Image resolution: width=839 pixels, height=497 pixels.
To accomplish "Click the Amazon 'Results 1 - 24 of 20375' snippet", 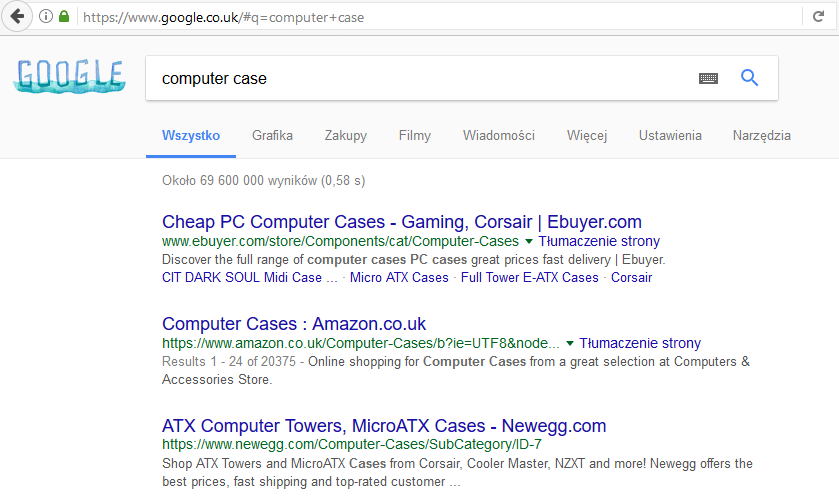I will coord(456,370).
